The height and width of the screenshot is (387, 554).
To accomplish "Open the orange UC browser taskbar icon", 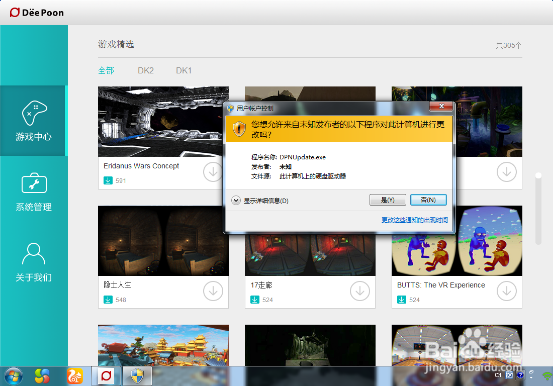I will (75, 376).
